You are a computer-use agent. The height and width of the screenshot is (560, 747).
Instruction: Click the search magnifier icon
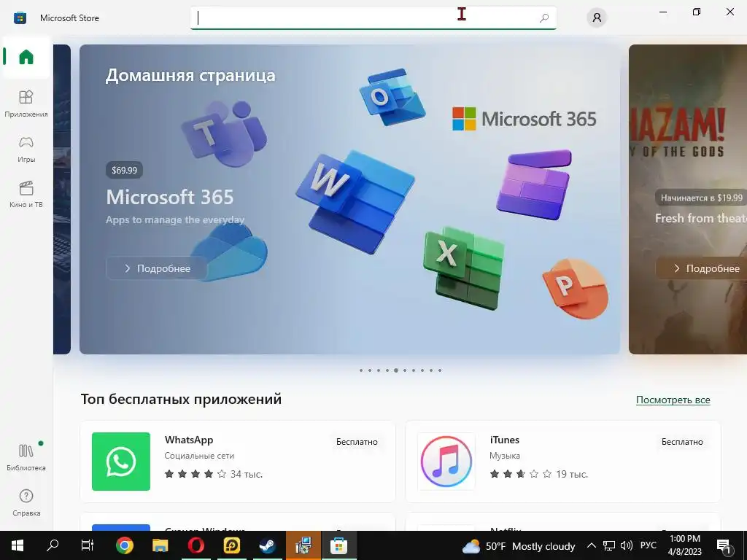pos(544,18)
